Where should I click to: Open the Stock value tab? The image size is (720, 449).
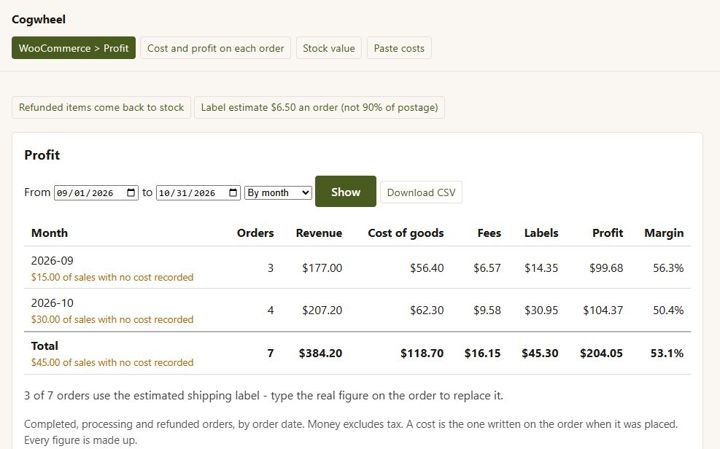pos(329,48)
